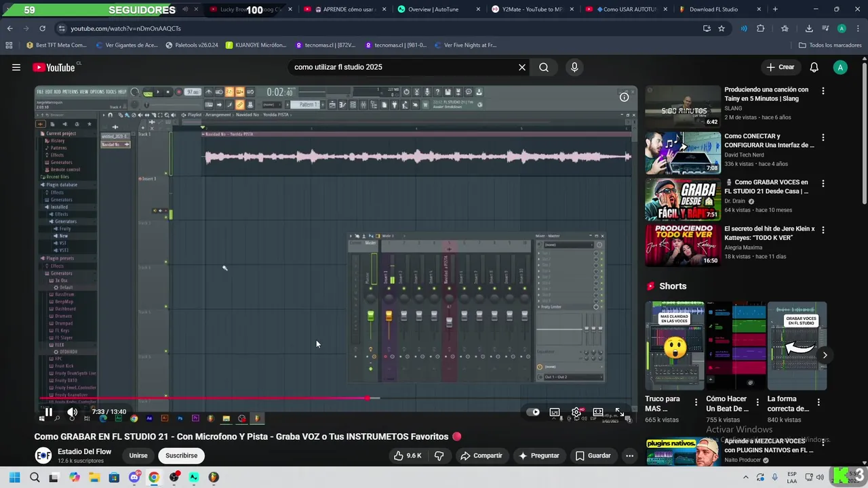Open the YouTube account avatar menu

840,67
